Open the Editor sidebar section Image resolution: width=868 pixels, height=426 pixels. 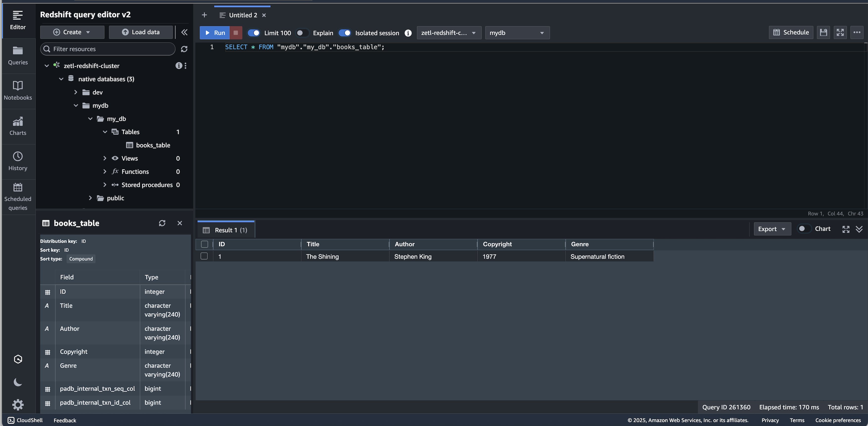18,20
